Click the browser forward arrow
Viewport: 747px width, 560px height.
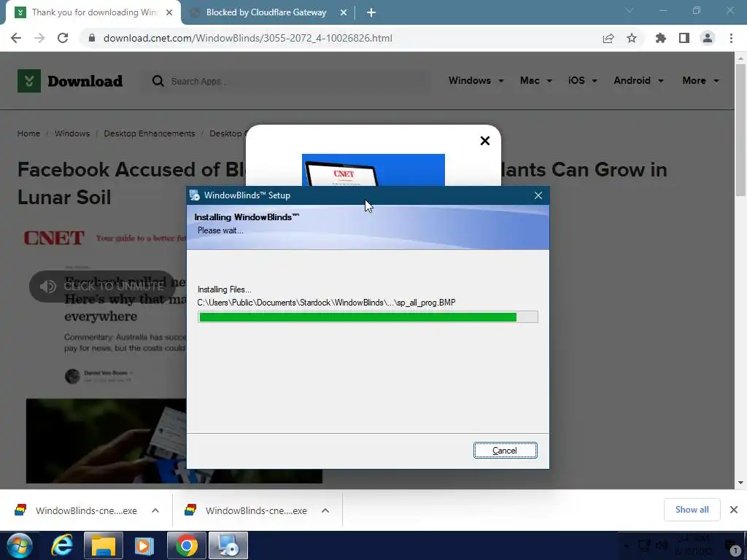[39, 38]
